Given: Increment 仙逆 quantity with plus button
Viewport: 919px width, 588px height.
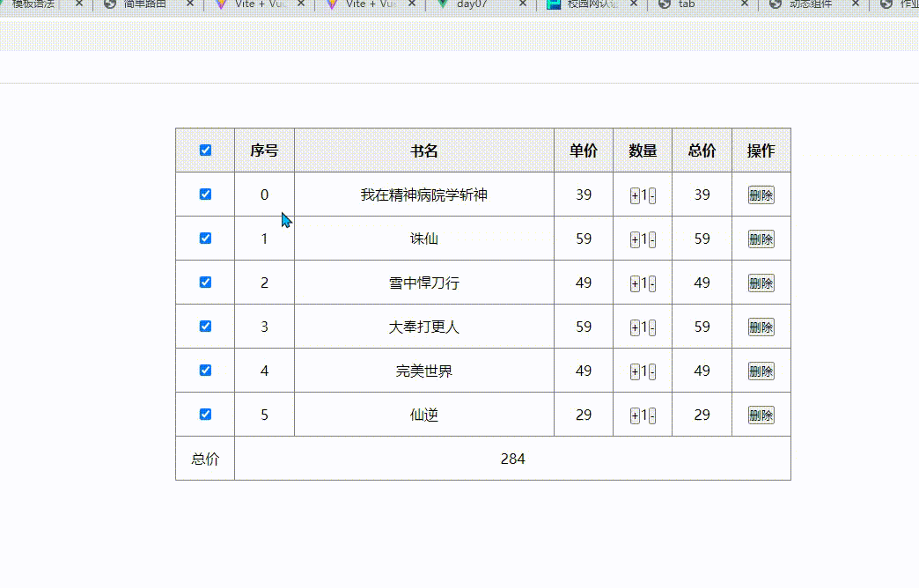Looking at the screenshot, I should point(635,415).
